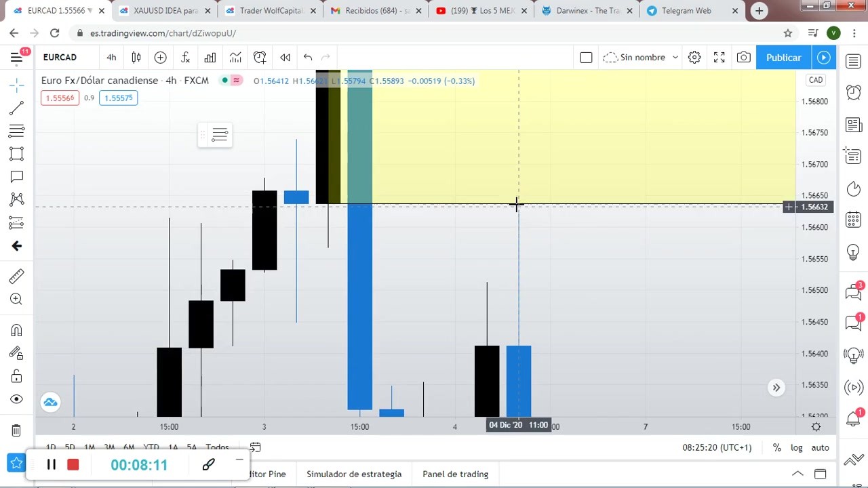Switch to Telegram Web browser tab
The width and height of the screenshot is (868, 488).
click(686, 11)
